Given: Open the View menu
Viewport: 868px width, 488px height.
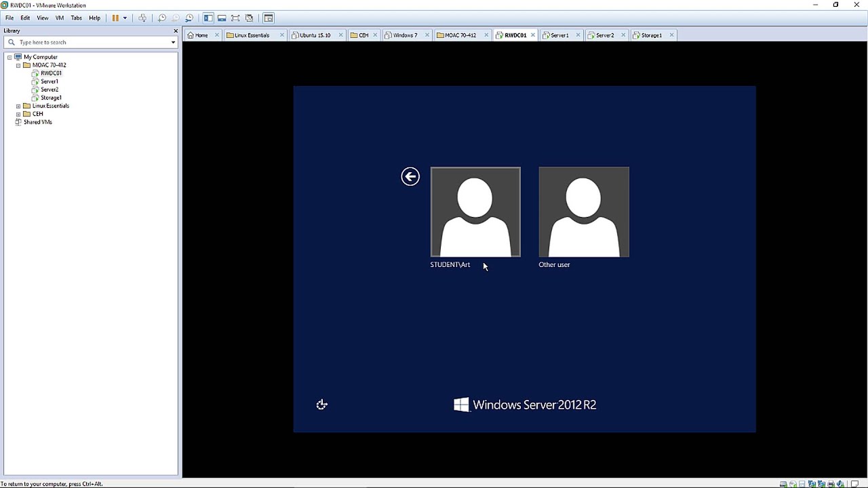Looking at the screenshot, I should pos(43,18).
